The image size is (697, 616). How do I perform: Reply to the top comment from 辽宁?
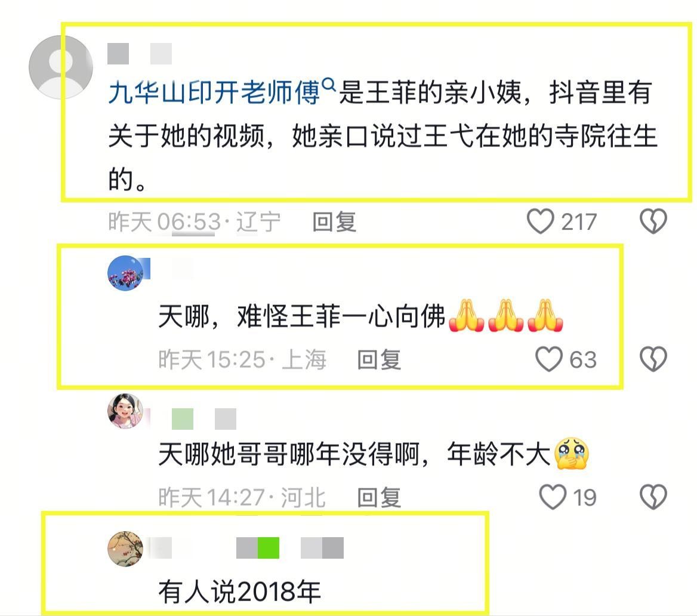click(334, 221)
